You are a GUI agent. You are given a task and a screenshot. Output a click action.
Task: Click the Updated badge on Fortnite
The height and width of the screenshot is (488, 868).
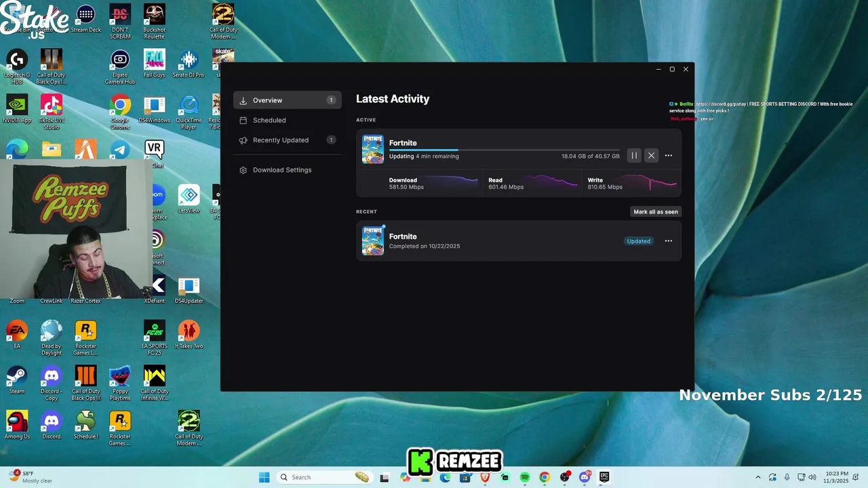point(638,241)
